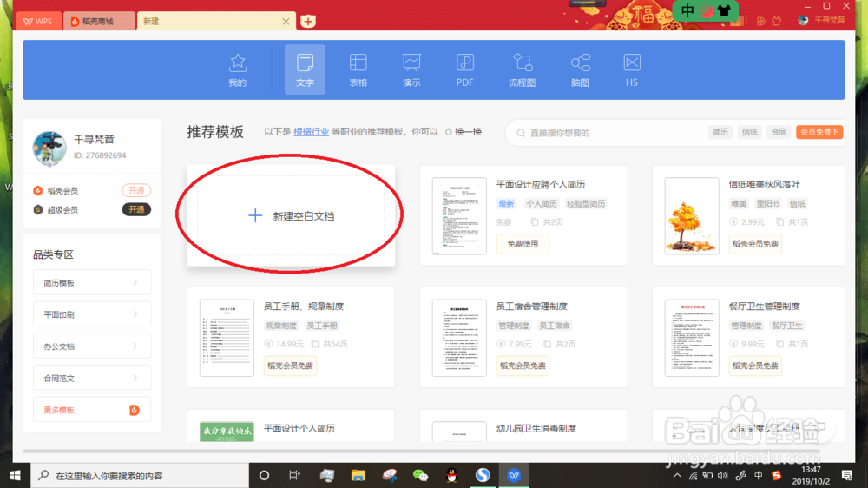
Task: Click 稻壳会员免费 on the 信纸唯美秋风落叶 card
Action: pos(755,244)
